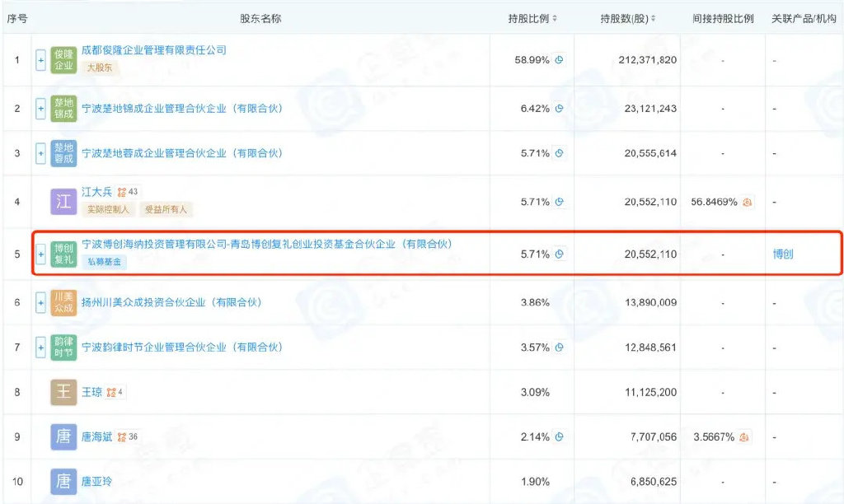Select the 11,125,200 shares cell
844x504 pixels.
(x=650, y=392)
